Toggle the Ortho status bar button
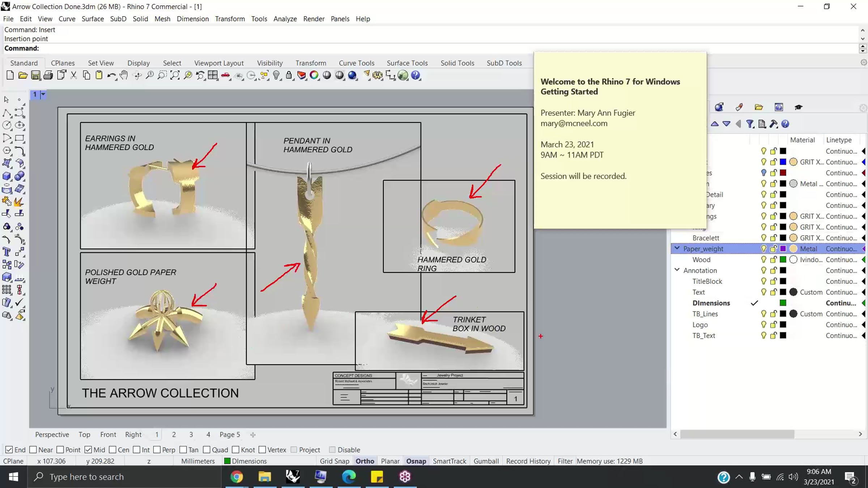Screen dimensions: 868x488 (x=365, y=461)
